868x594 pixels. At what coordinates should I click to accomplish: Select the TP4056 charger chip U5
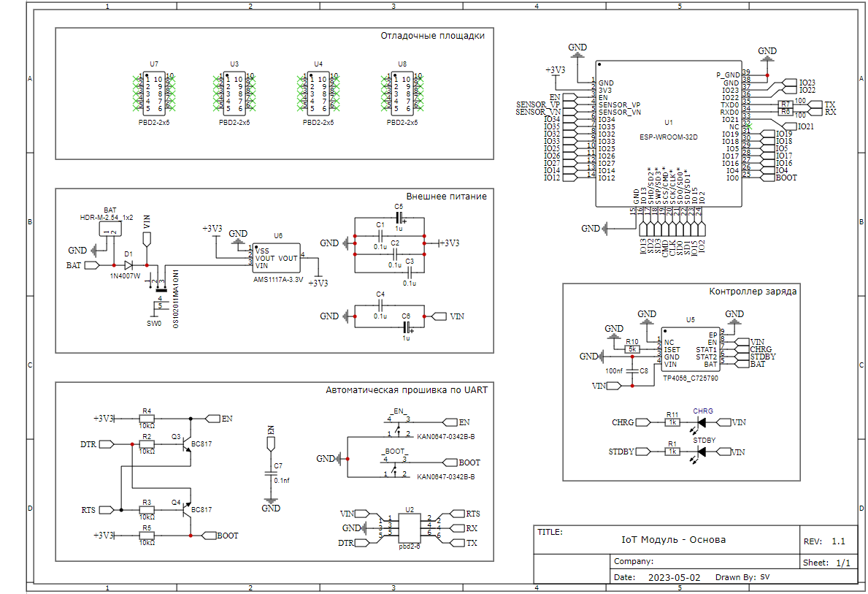(691, 350)
